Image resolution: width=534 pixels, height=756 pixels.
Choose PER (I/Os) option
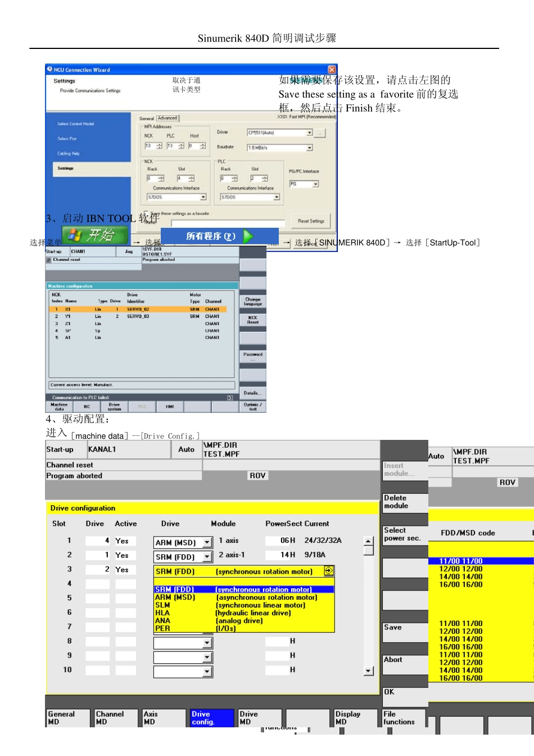click(244, 628)
